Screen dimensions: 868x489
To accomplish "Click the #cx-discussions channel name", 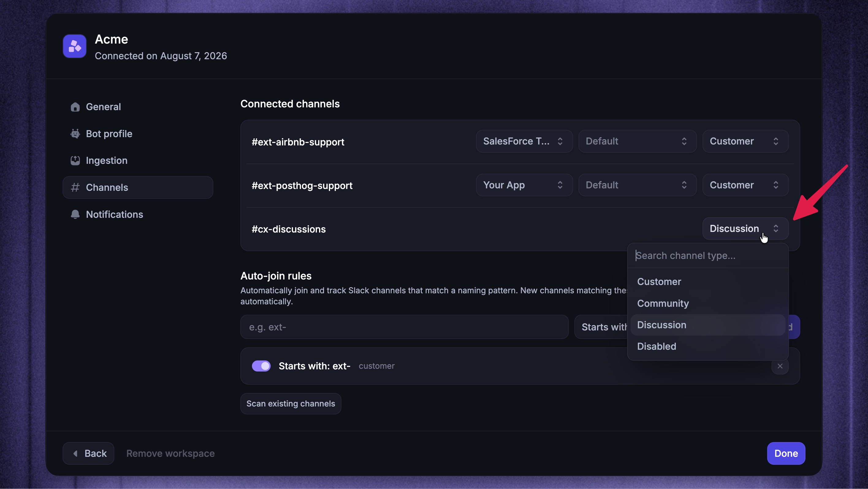I will pos(288,229).
